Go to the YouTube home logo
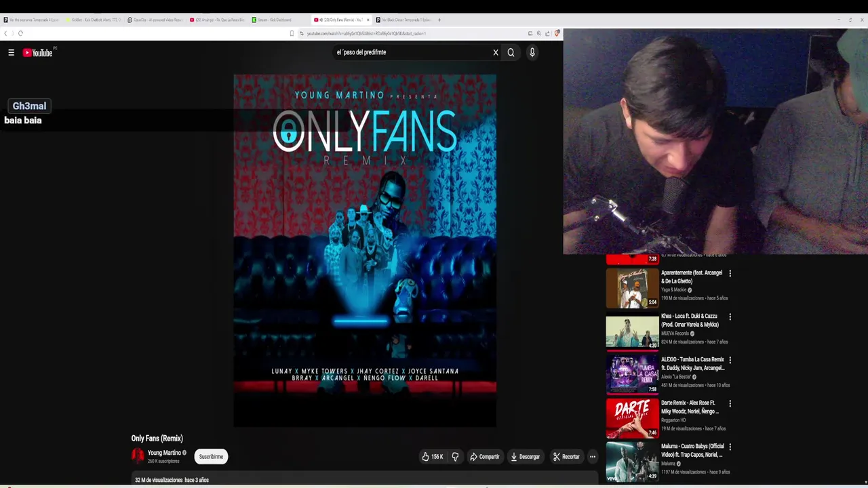Image resolution: width=868 pixels, height=488 pixels. [x=38, y=52]
